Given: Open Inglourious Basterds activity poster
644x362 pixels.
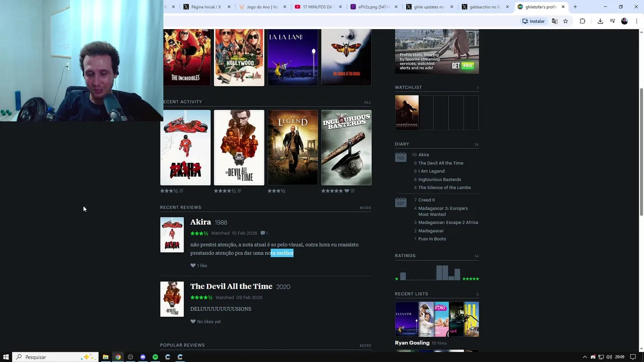Looking at the screenshot, I should pos(347,148).
